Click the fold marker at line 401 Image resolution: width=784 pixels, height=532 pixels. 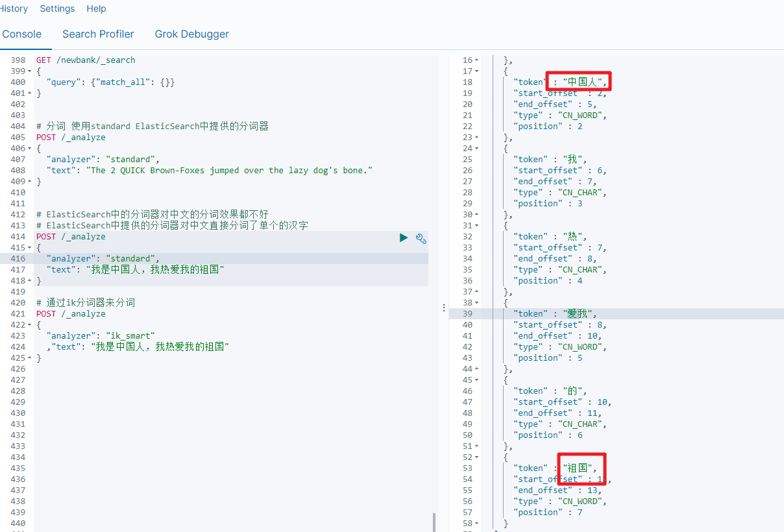[x=30, y=93]
